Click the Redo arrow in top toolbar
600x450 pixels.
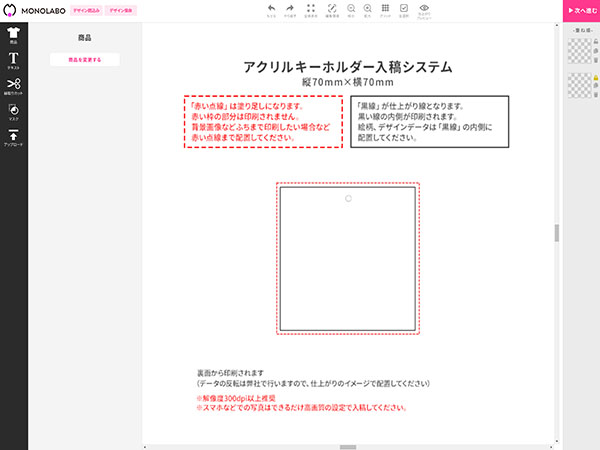(290, 10)
